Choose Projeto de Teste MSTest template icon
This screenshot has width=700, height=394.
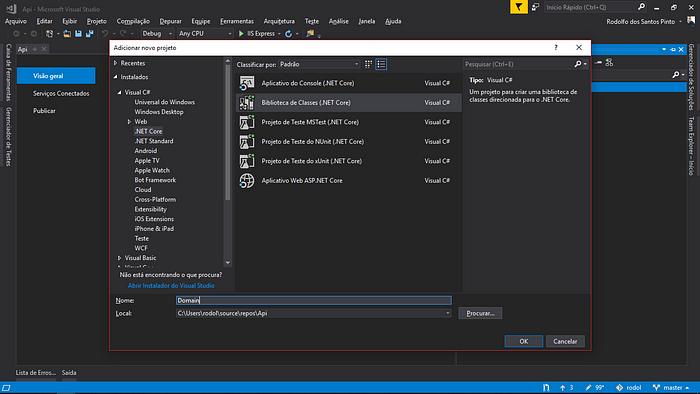[x=246, y=122]
